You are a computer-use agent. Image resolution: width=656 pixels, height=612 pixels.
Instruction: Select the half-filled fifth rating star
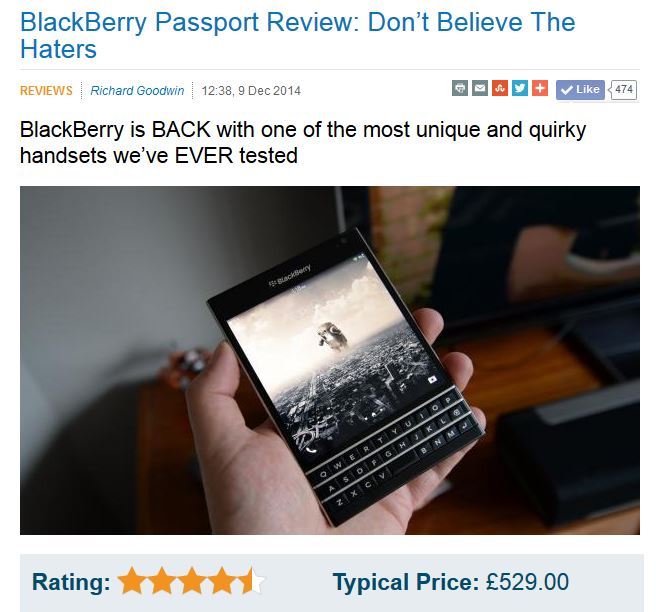pos(251,581)
